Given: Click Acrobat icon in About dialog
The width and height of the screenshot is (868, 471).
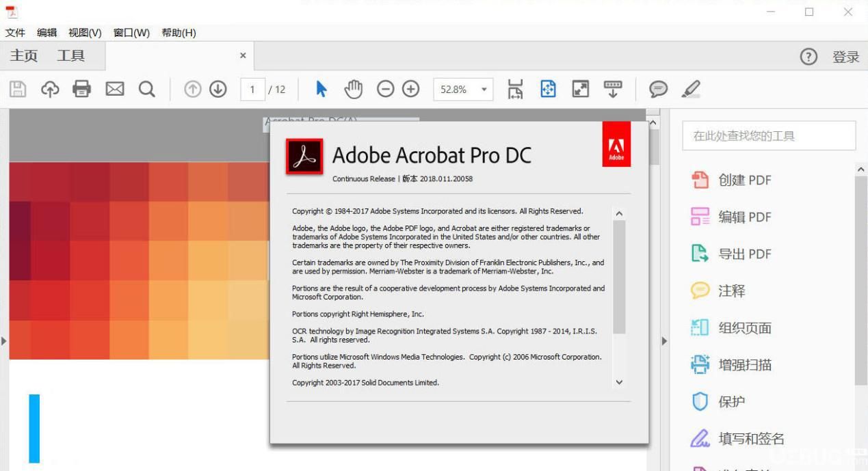Looking at the screenshot, I should tap(304, 157).
